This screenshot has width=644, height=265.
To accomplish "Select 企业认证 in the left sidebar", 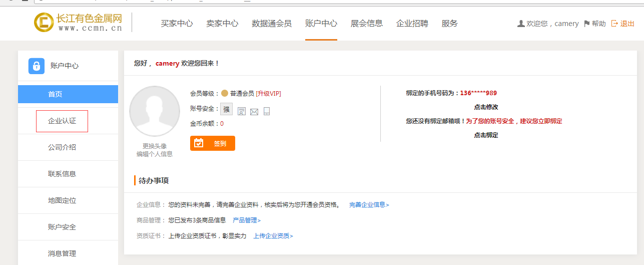I will point(62,121).
